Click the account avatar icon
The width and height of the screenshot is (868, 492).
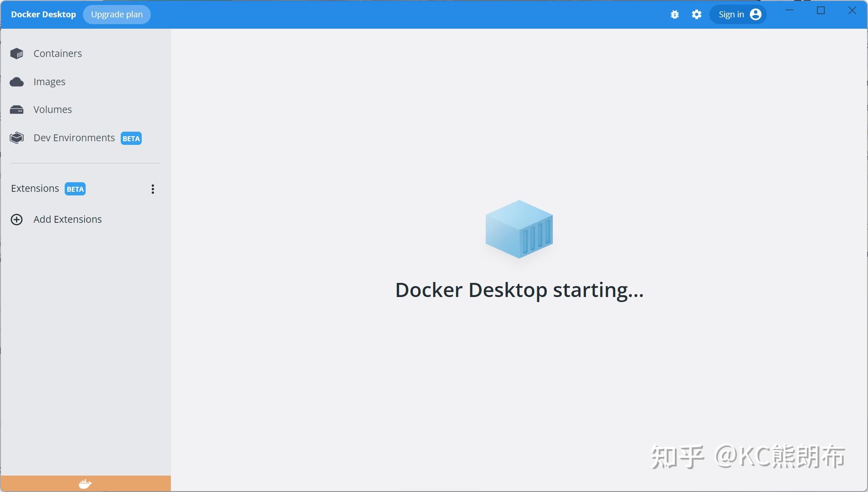point(755,14)
